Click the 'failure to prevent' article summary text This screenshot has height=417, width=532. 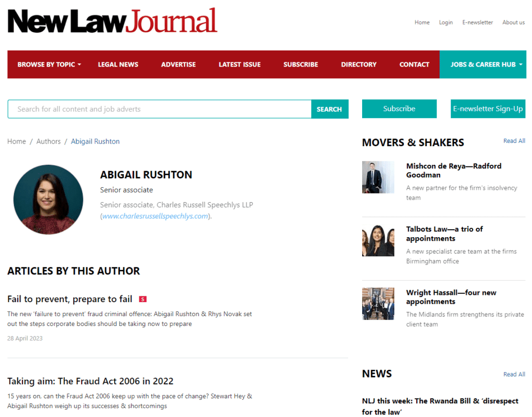tap(129, 319)
